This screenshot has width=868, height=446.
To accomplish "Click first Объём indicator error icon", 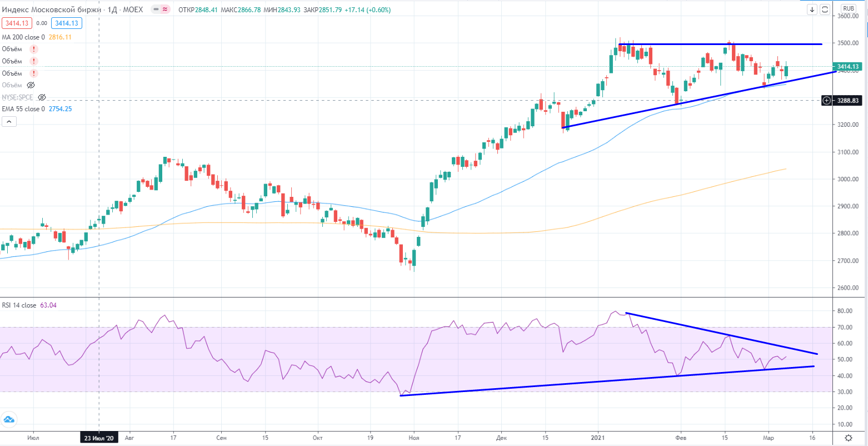I will 34,49.
